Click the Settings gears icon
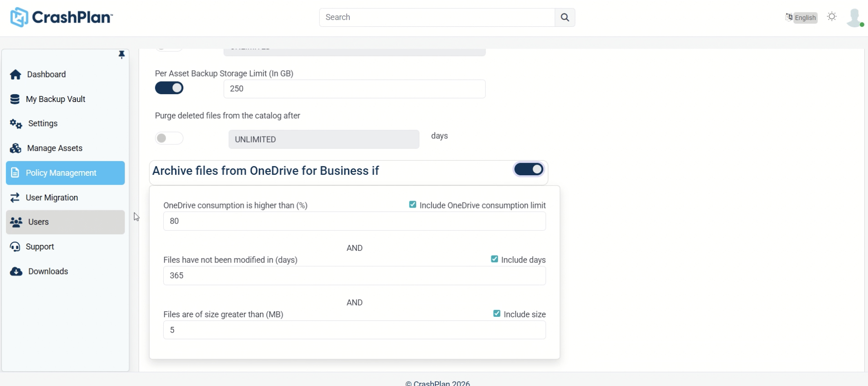This screenshot has width=868, height=386. [x=16, y=124]
